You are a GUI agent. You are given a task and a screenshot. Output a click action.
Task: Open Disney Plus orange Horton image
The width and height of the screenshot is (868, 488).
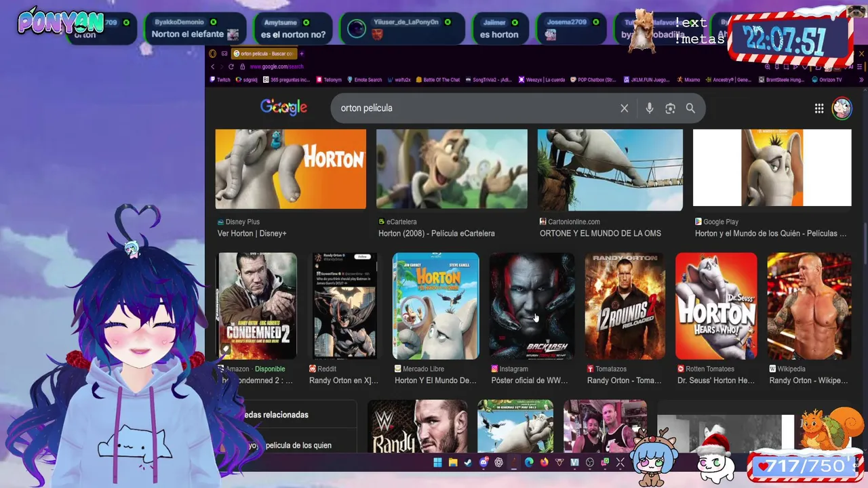coord(290,169)
